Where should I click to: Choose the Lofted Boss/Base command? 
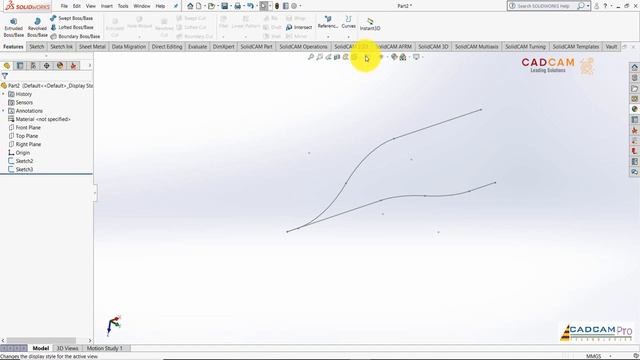[71, 27]
